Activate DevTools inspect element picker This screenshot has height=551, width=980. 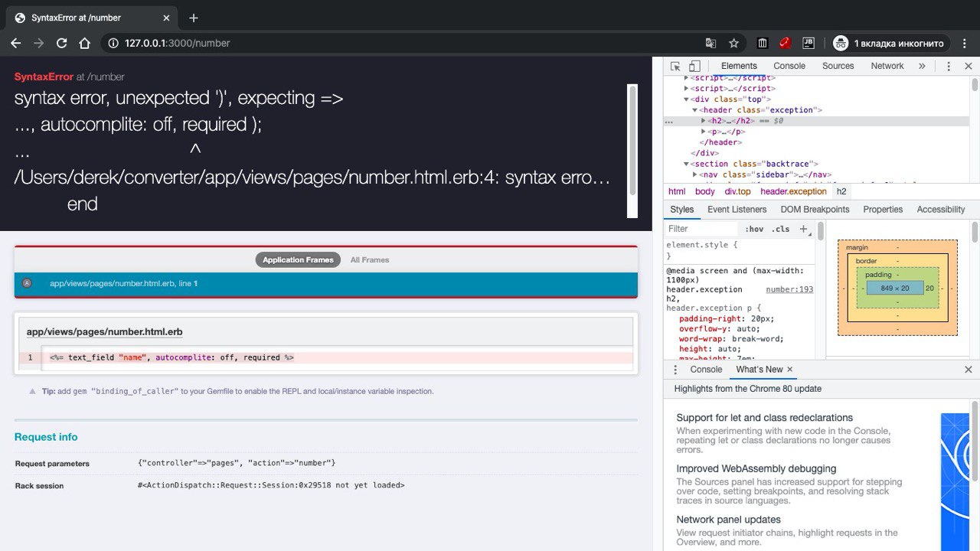(676, 67)
